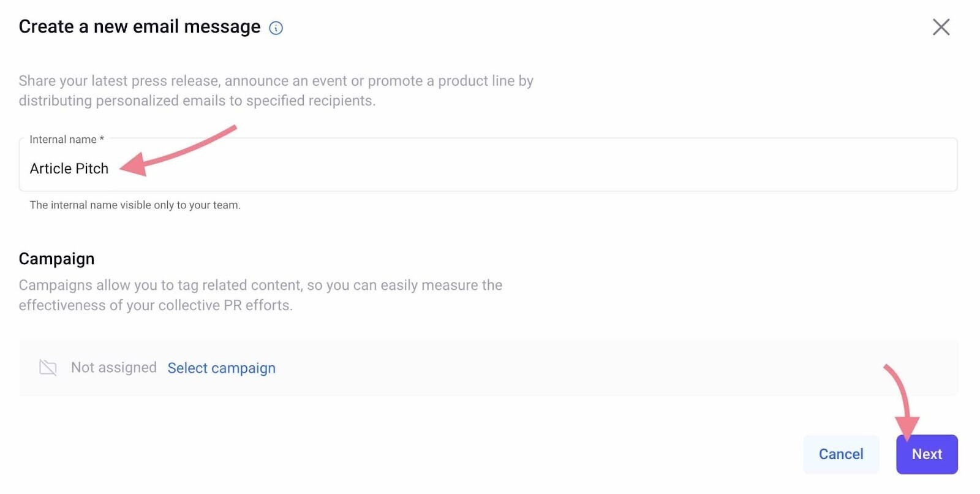The width and height of the screenshot is (980, 494).
Task: Click the 'Not assigned' campaign status text
Action: point(114,367)
